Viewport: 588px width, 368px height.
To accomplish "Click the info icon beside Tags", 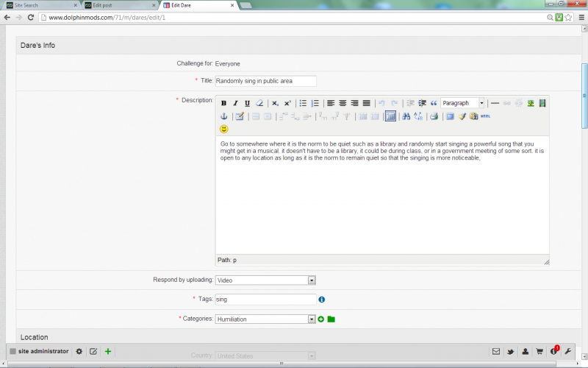I will point(321,300).
